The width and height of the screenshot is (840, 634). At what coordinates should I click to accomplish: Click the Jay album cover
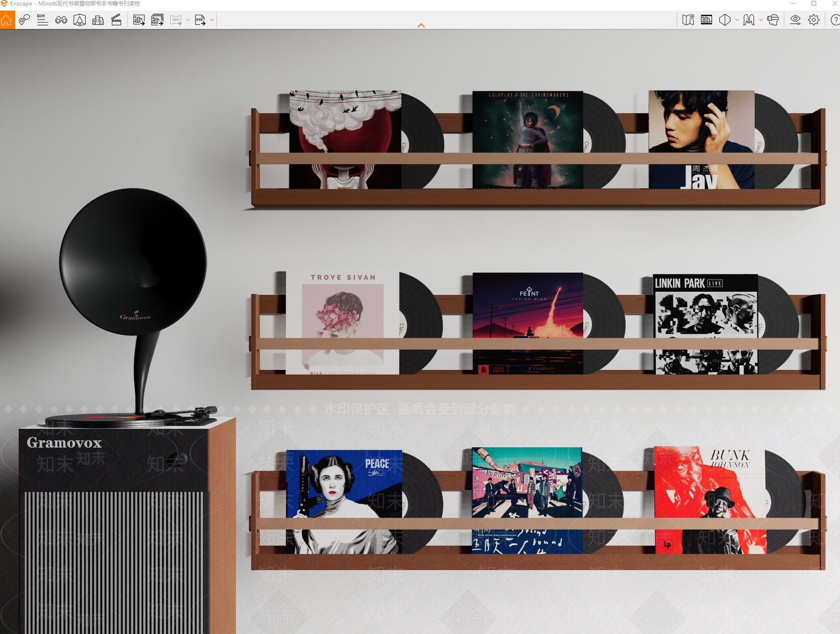701,140
